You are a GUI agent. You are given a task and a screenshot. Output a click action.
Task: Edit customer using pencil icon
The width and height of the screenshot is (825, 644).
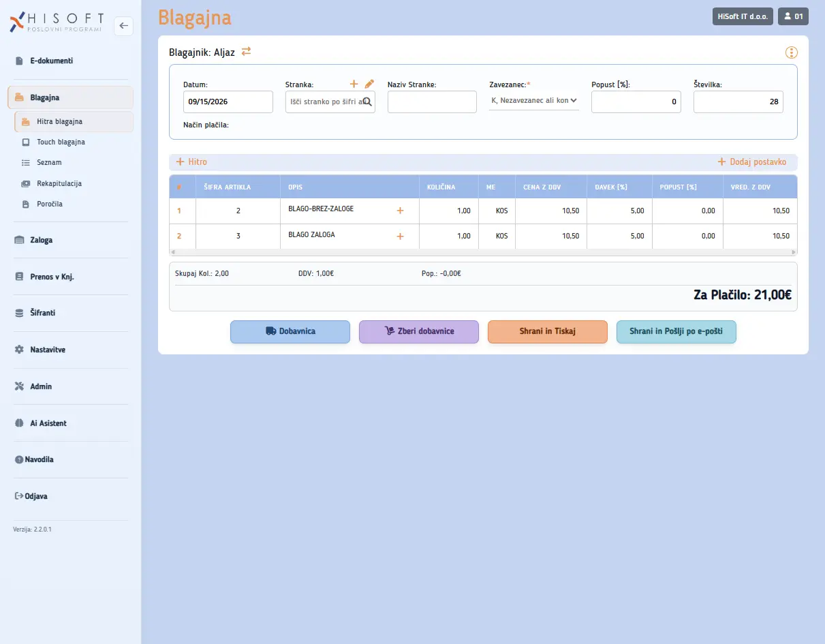tap(369, 84)
